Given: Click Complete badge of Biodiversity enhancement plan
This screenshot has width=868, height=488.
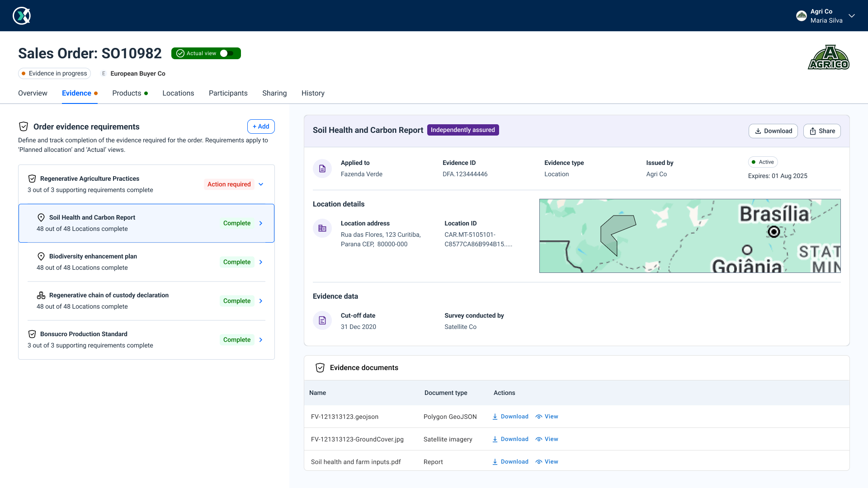Looking at the screenshot, I should [x=237, y=262].
